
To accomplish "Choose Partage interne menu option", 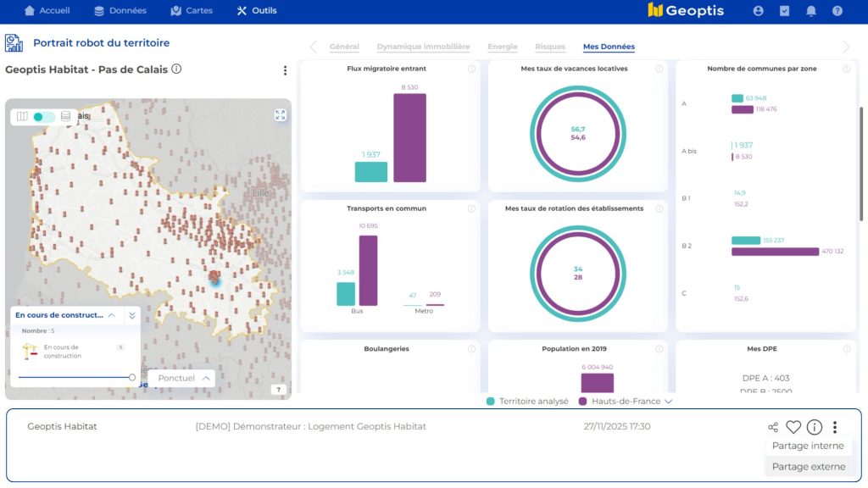I will click(808, 446).
